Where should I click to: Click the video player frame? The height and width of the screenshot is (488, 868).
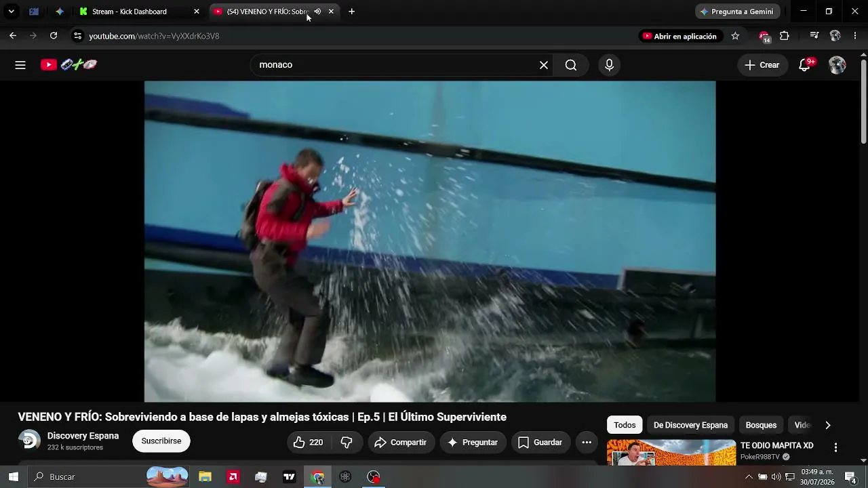click(430, 241)
